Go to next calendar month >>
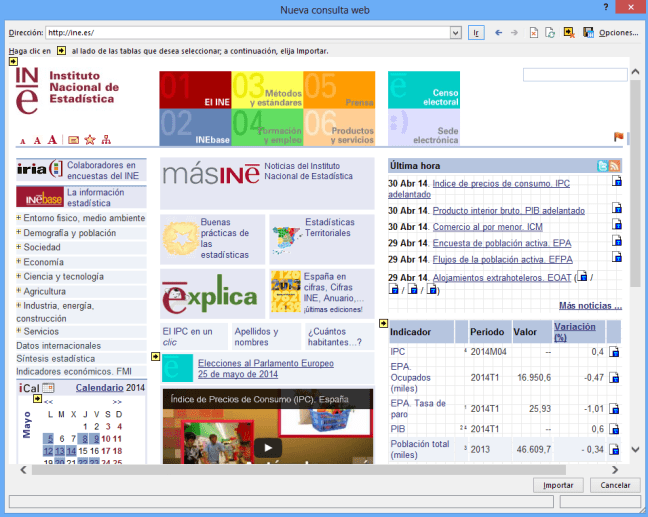Viewport: 648px width, 517px height. click(x=117, y=402)
